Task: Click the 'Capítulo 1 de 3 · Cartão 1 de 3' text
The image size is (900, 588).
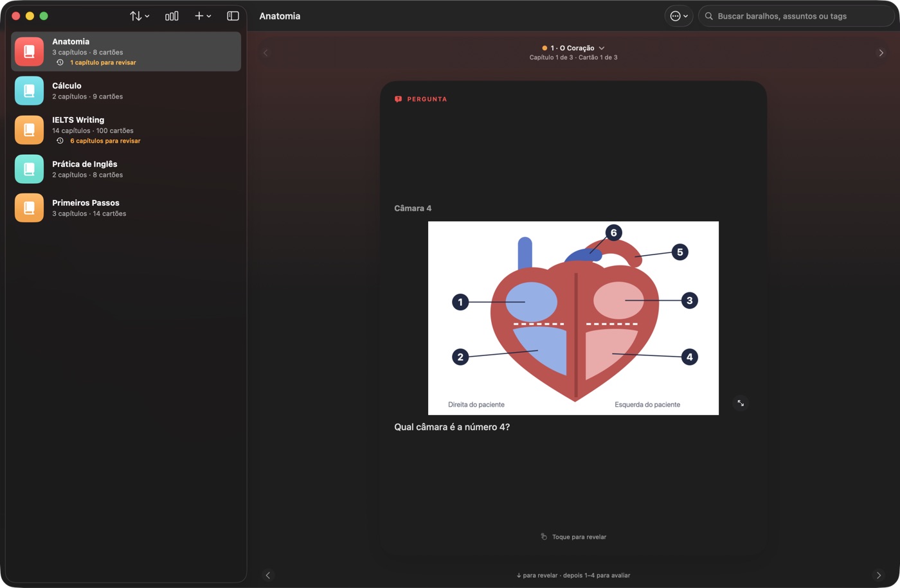Action: tap(573, 57)
